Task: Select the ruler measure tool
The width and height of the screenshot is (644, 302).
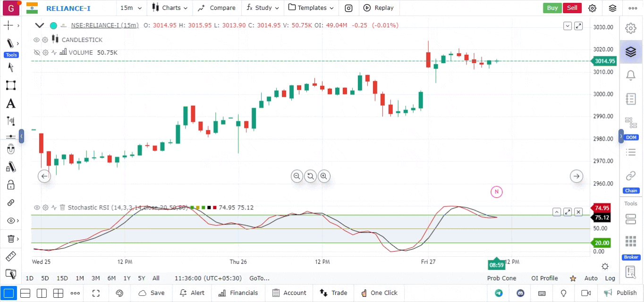Action: point(10,257)
